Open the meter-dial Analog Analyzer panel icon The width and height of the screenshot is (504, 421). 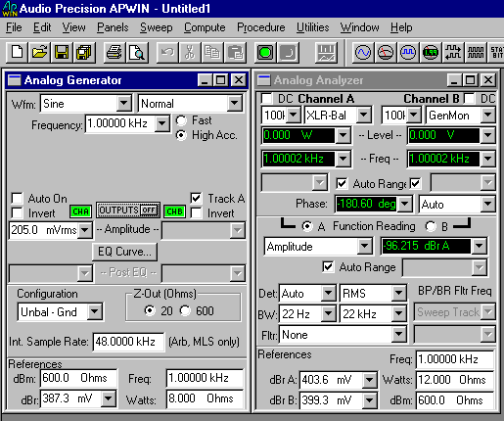pyautogui.click(x=386, y=52)
